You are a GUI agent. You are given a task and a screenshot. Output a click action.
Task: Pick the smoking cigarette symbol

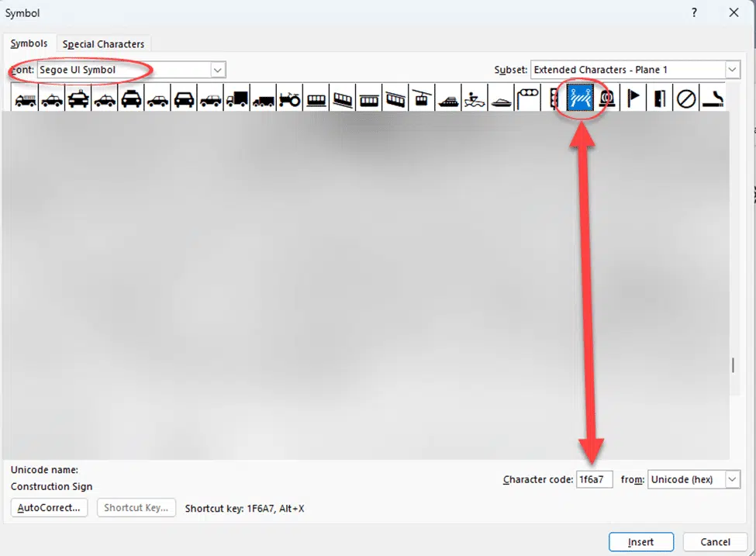713,98
